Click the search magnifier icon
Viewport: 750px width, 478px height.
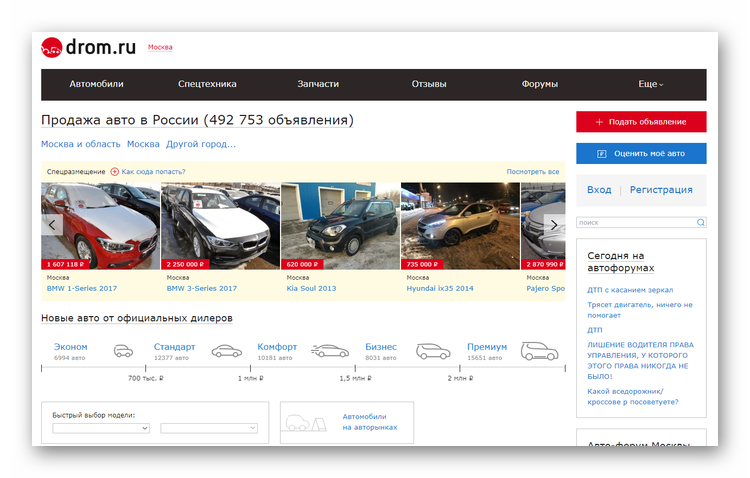pyautogui.click(x=701, y=222)
